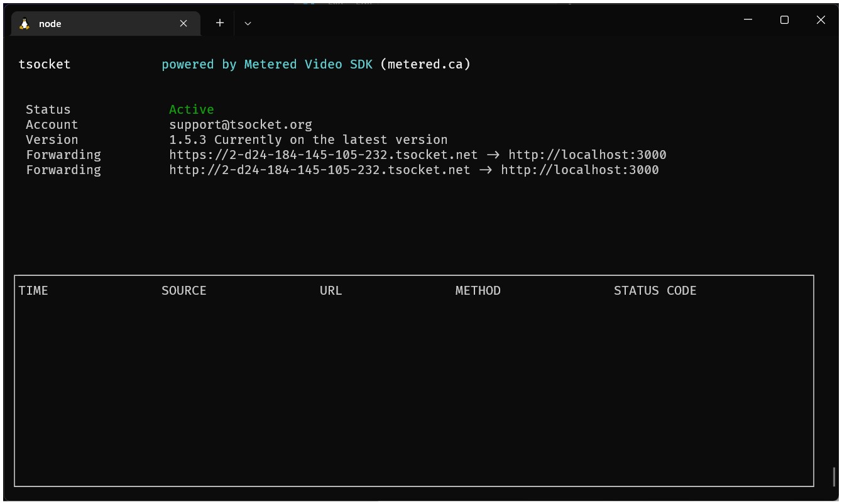Open a new terminal tab with plus
The width and height of the screenshot is (842, 504).
click(x=220, y=23)
